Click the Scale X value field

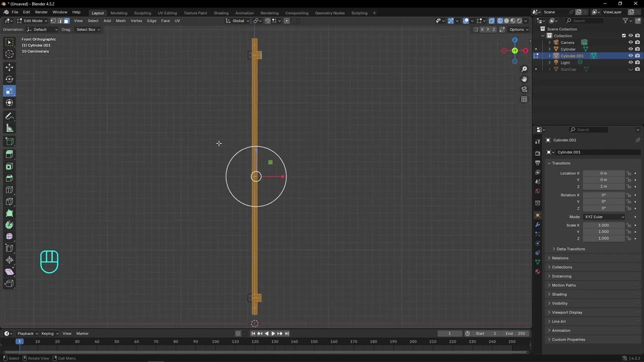click(x=604, y=225)
